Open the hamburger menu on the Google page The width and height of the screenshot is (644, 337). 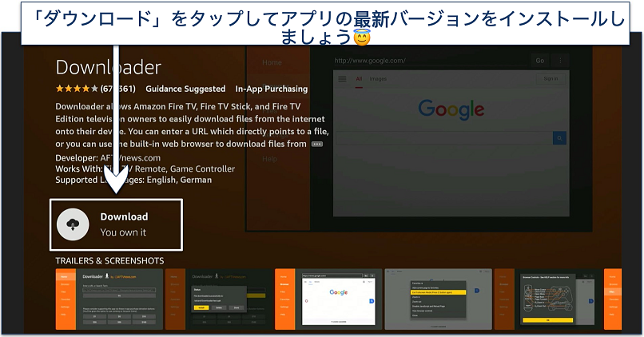point(342,79)
